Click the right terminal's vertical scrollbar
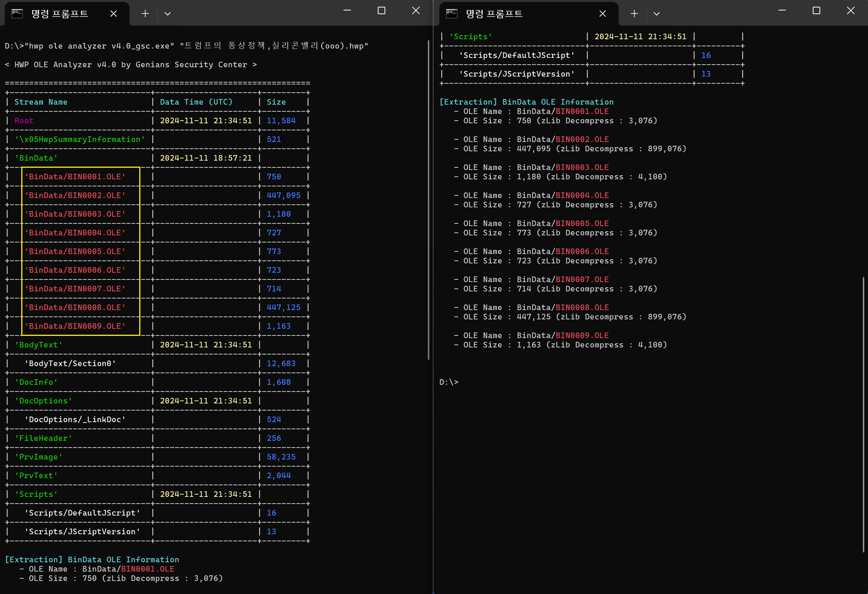 864,414
